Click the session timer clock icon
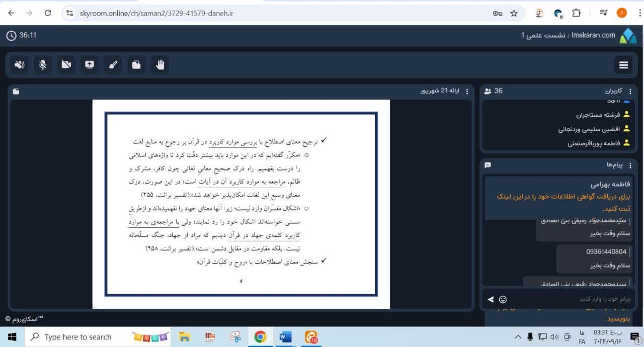The height and width of the screenshot is (347, 644). 11,36
